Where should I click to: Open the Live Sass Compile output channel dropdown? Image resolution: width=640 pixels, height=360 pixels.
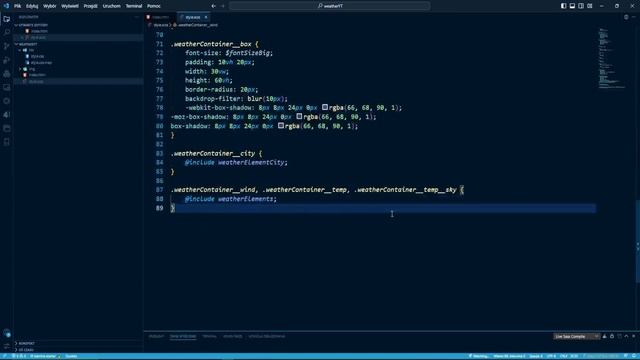point(576,336)
